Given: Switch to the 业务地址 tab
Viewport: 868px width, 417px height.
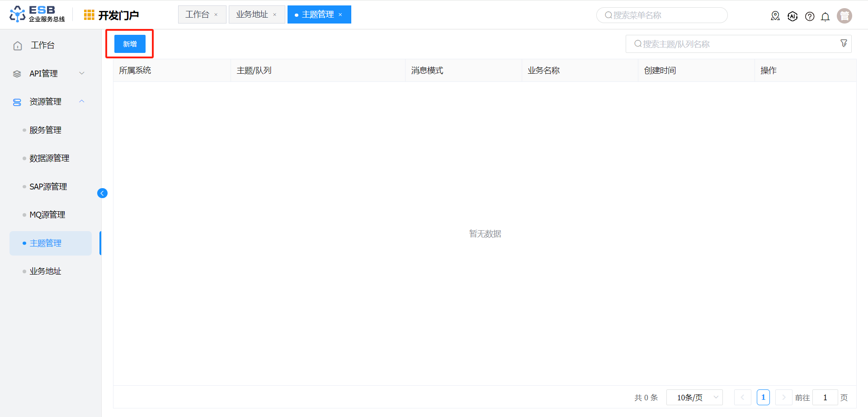Looking at the screenshot, I should click(252, 14).
